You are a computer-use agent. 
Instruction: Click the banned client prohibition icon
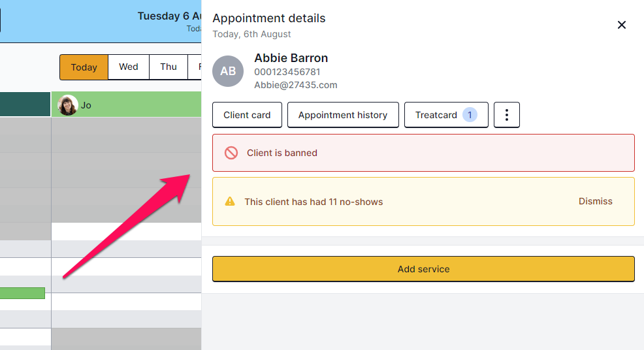(231, 153)
